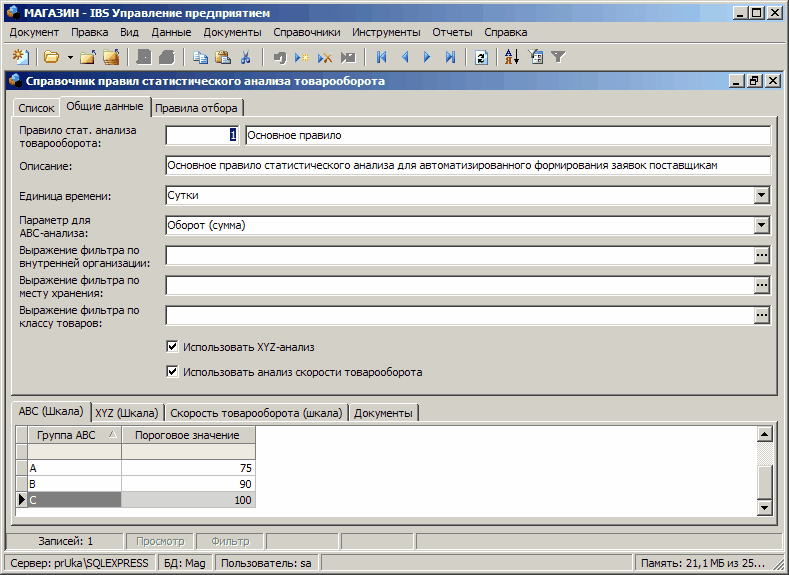
Task: Select the ABC (Шкала) tab
Action: point(51,411)
